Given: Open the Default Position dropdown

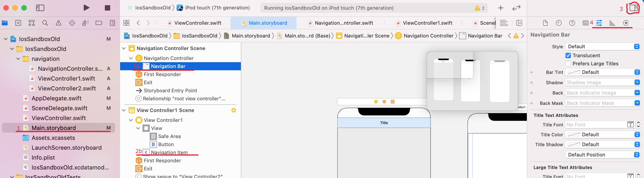Looking at the screenshot, I should (x=602, y=155).
